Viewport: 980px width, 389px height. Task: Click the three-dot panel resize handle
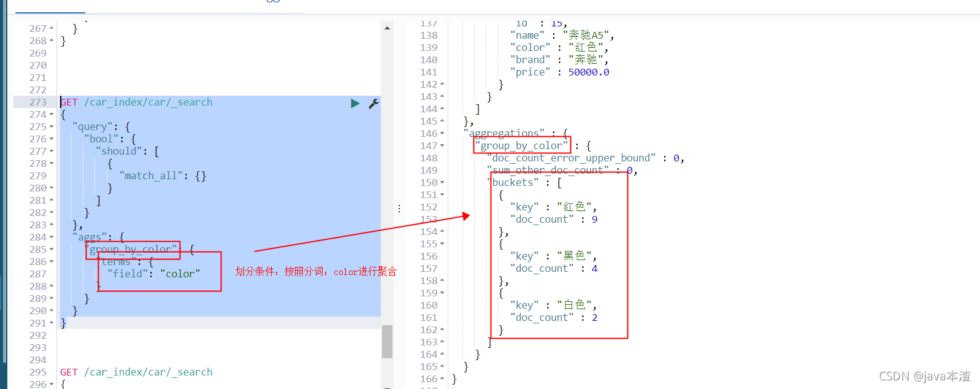coord(399,209)
